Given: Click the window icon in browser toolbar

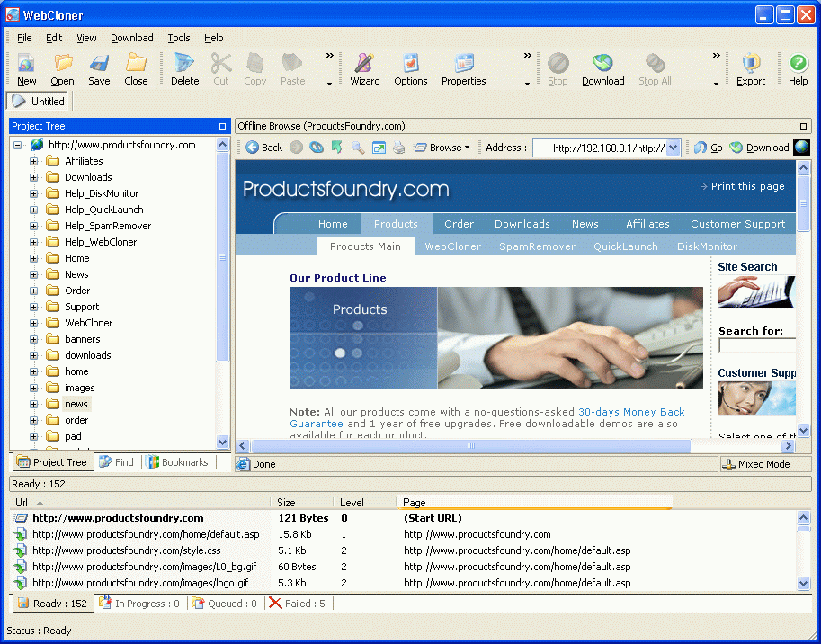Looking at the screenshot, I should [379, 148].
